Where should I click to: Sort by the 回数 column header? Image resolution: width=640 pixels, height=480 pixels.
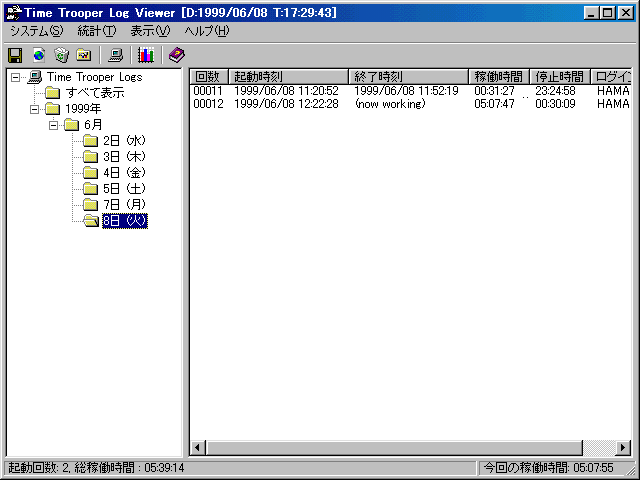point(209,76)
